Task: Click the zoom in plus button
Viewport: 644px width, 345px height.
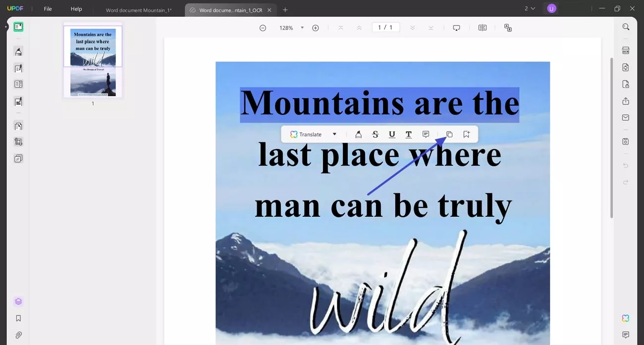Action: (315, 28)
